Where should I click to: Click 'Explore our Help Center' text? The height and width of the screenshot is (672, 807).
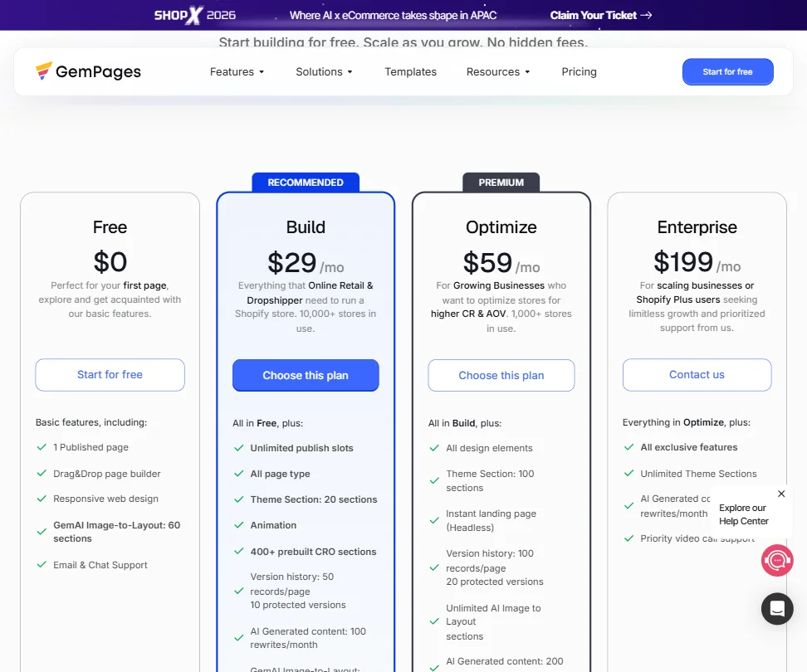click(x=744, y=514)
